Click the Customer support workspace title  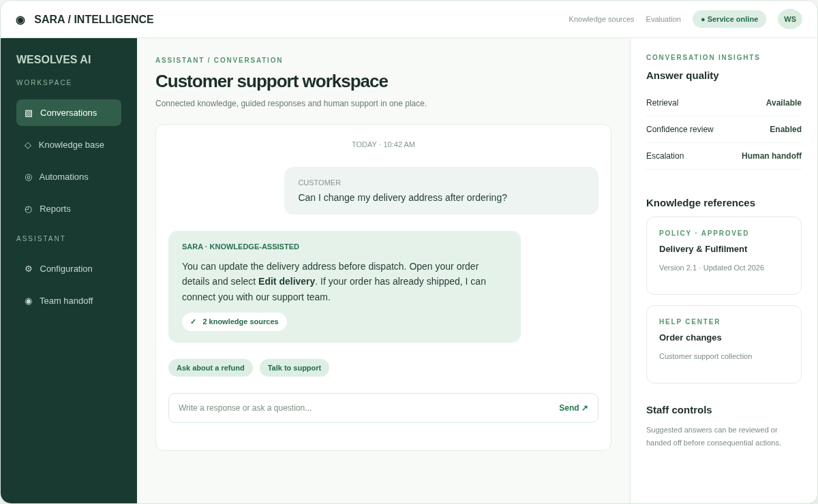pos(271,81)
